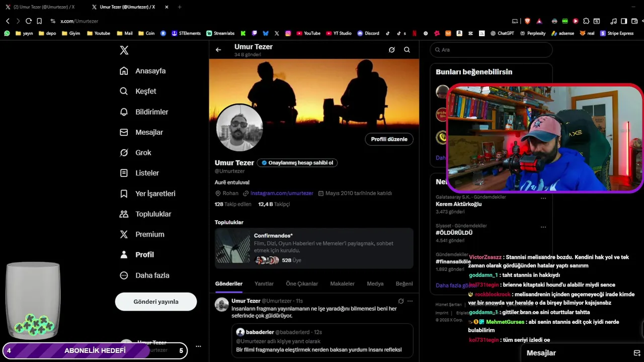
Task: Click the Onaylanmış hesap sahibi ol button
Action: (297, 163)
